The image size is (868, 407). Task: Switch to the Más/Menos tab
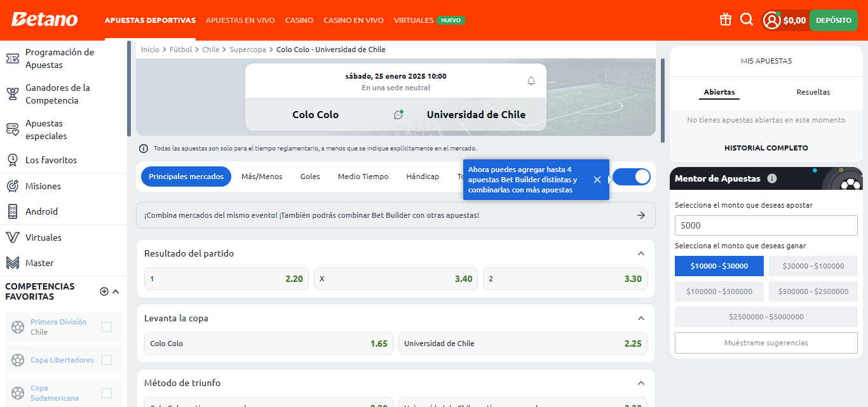point(262,177)
